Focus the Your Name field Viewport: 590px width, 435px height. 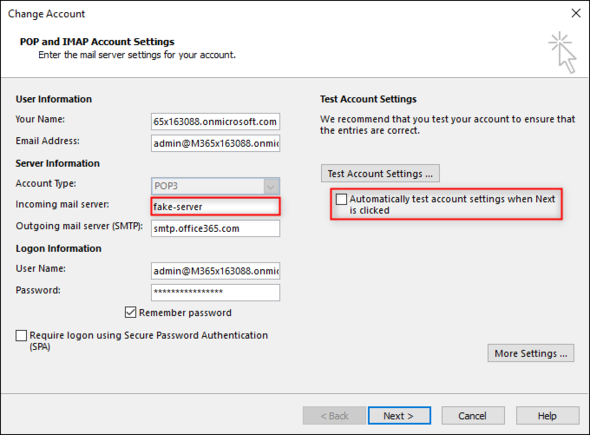point(215,122)
